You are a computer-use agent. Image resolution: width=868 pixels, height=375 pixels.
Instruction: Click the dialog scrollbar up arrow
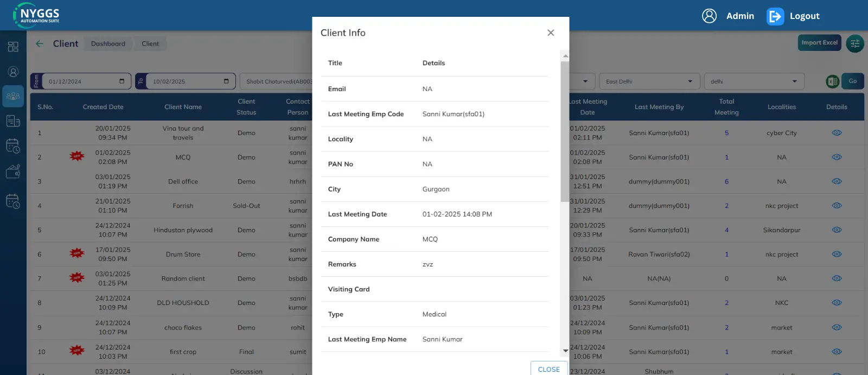pyautogui.click(x=565, y=56)
